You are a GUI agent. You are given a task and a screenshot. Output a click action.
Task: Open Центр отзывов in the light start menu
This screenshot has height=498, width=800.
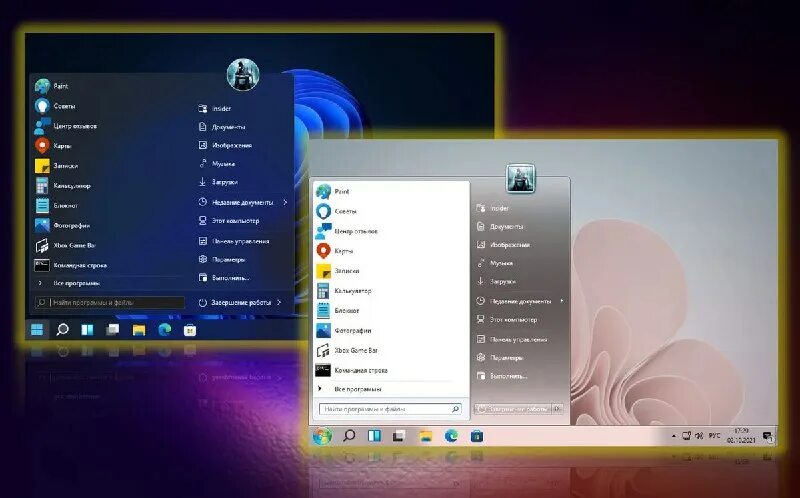346,232
